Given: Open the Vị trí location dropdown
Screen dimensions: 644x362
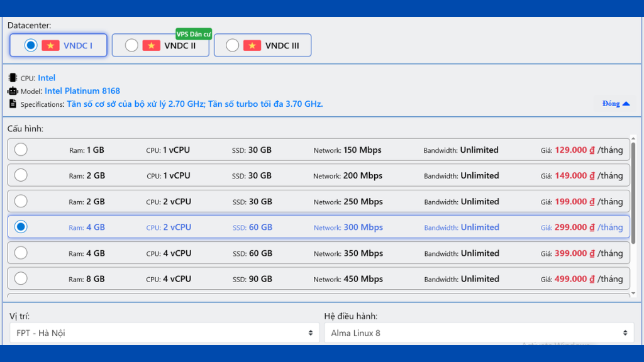Looking at the screenshot, I should click(x=164, y=333).
